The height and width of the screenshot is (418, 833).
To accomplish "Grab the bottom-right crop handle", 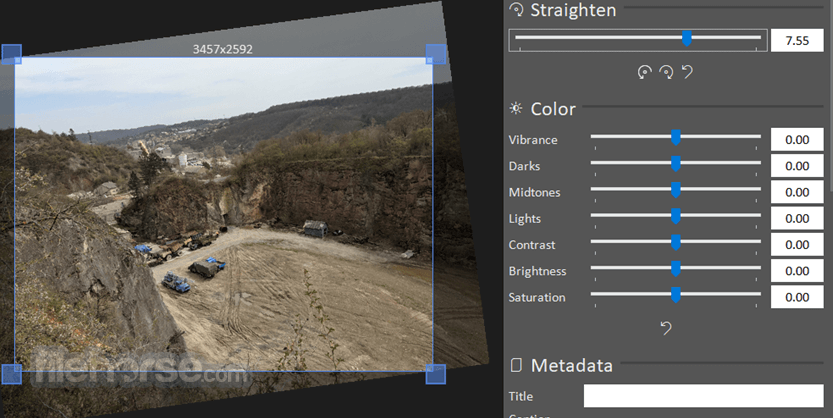I will point(436,374).
